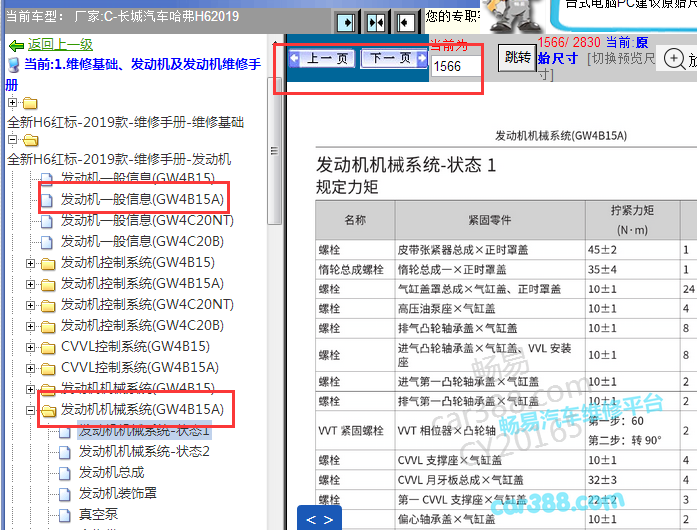Click page icon beside 真空泵
This screenshot has height=530, width=697.
coord(65,515)
